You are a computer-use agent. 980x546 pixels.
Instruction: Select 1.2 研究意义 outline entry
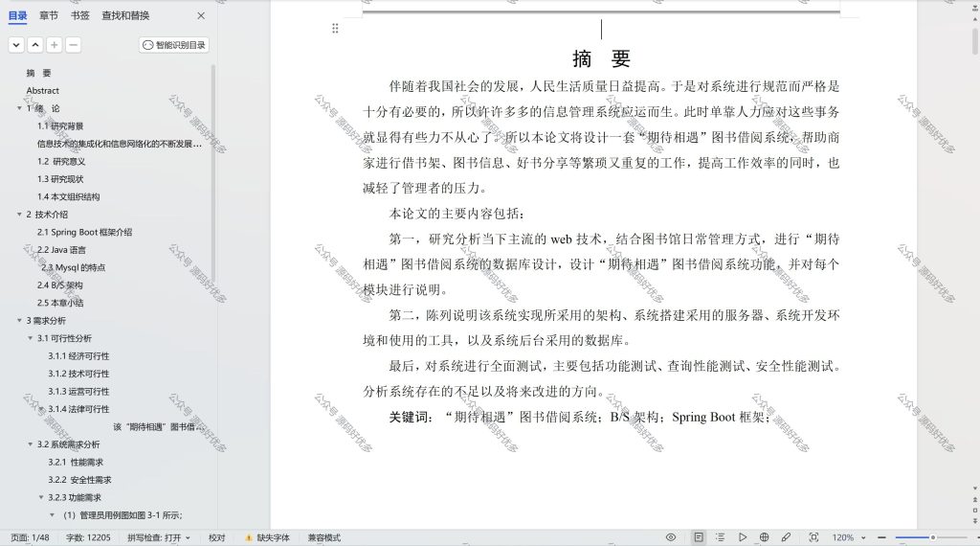tap(61, 161)
